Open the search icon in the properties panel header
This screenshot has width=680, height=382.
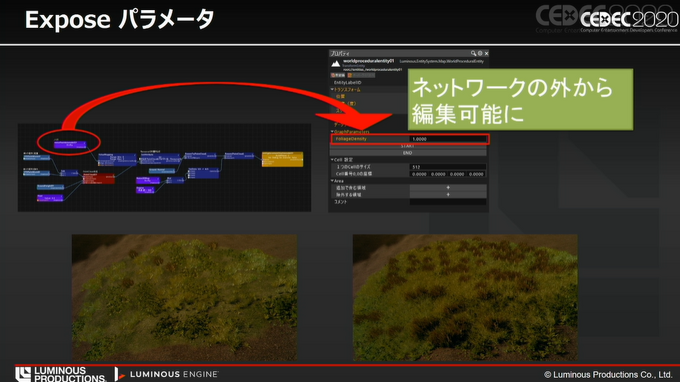(x=473, y=53)
